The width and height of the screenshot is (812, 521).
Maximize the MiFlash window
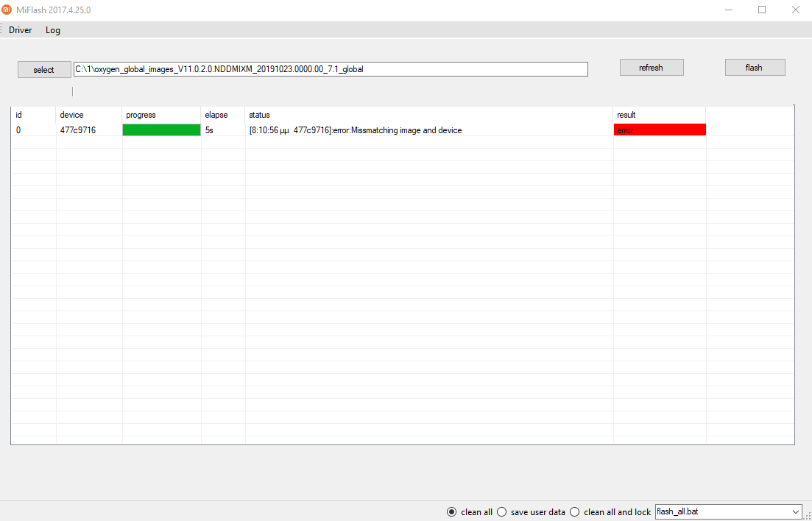point(762,10)
